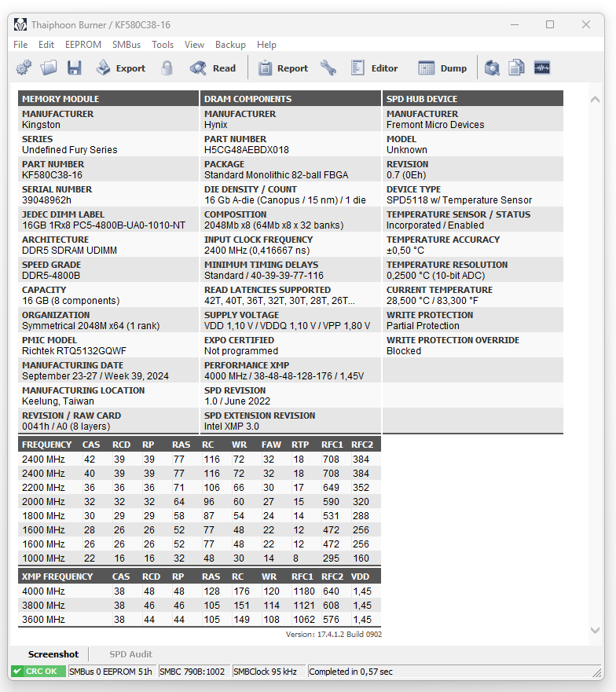Screen dimensions: 616x692
Task: Open the settings gear icon in toolbar
Action: coord(24,68)
